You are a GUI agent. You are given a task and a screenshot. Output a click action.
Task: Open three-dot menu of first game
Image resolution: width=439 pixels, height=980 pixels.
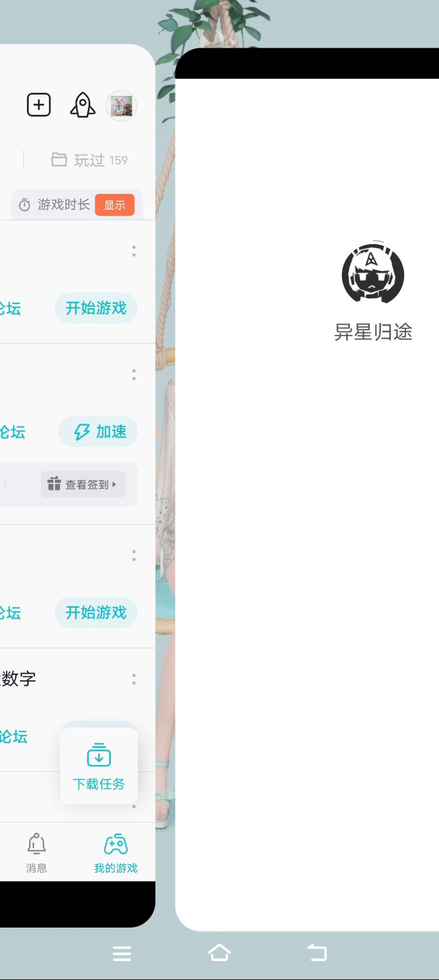134,251
